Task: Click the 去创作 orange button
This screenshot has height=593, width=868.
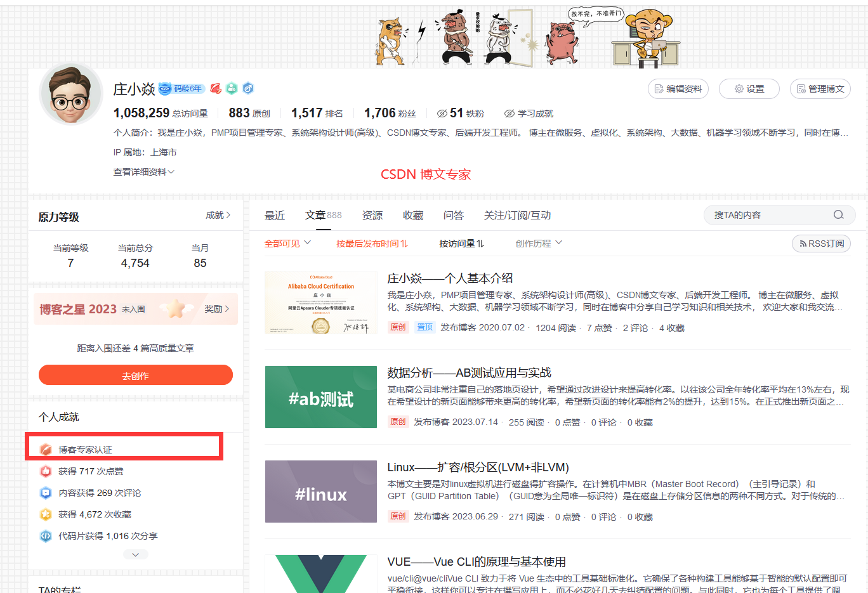Action: [136, 375]
